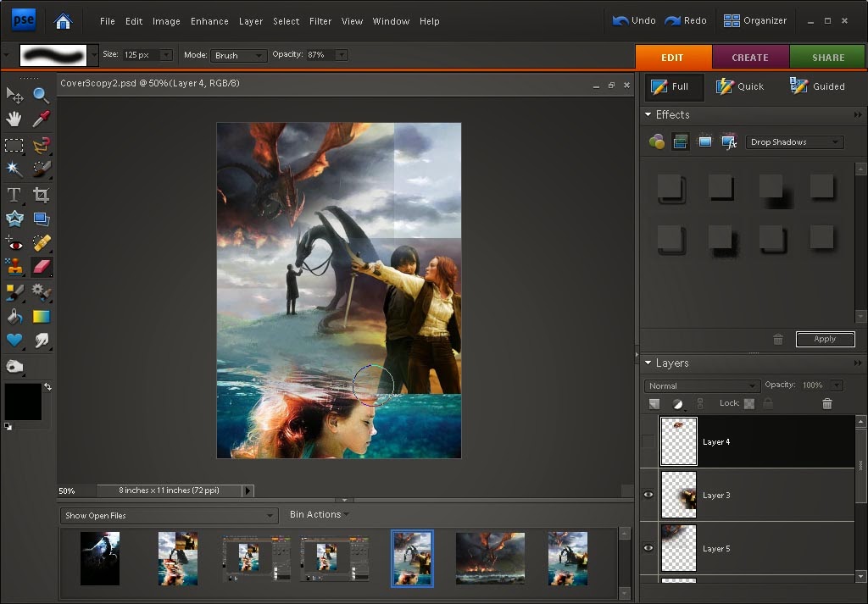Click the Apply button in Effects
The width and height of the screenshot is (868, 604).
[825, 339]
